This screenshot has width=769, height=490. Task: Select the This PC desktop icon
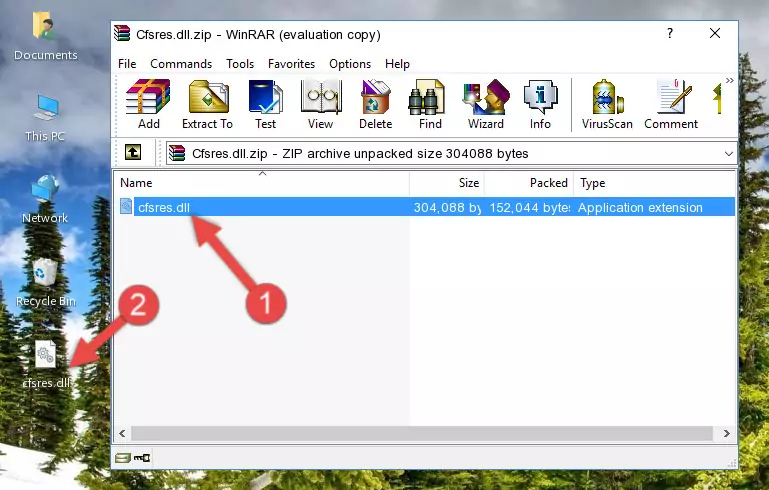coord(45,118)
